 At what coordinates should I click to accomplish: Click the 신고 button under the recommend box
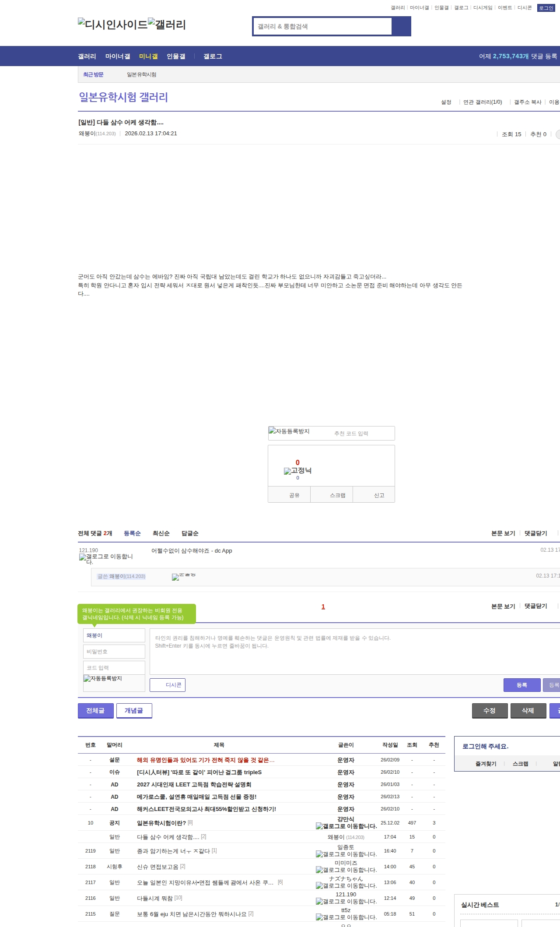click(379, 495)
